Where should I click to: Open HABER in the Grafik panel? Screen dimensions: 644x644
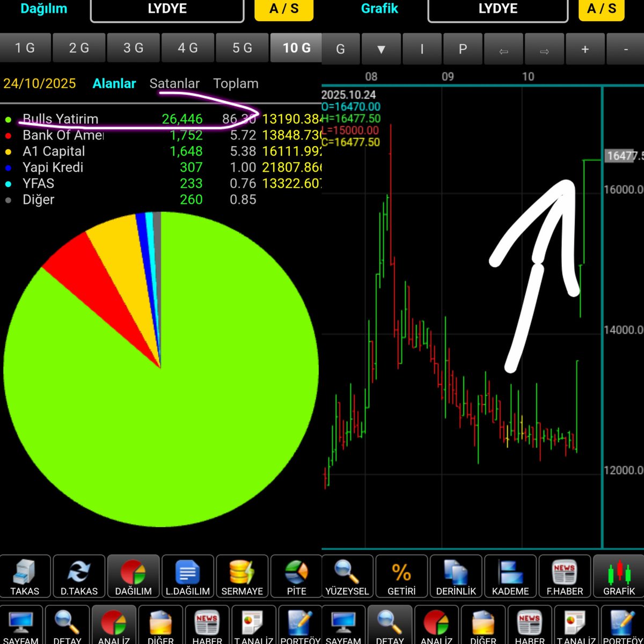pyautogui.click(x=530, y=625)
